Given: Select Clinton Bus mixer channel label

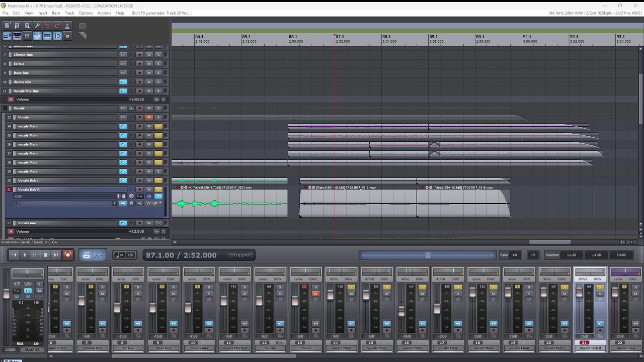Looking at the screenshot, I should click(93, 348).
